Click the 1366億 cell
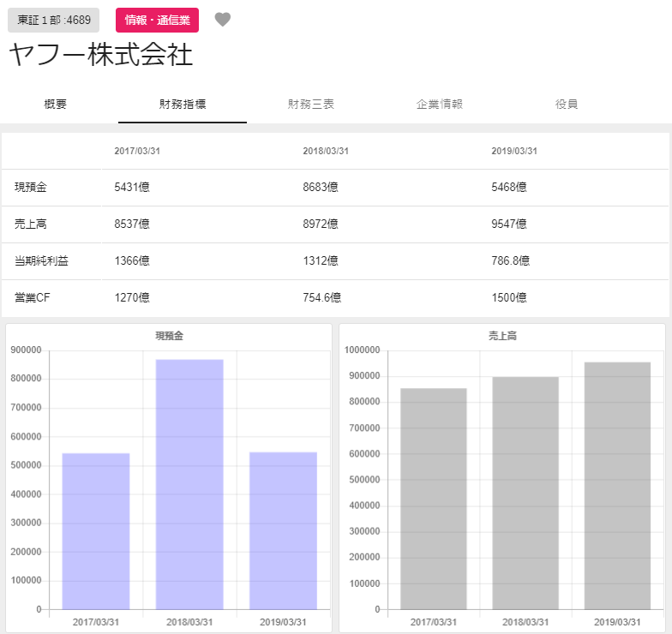 132,260
